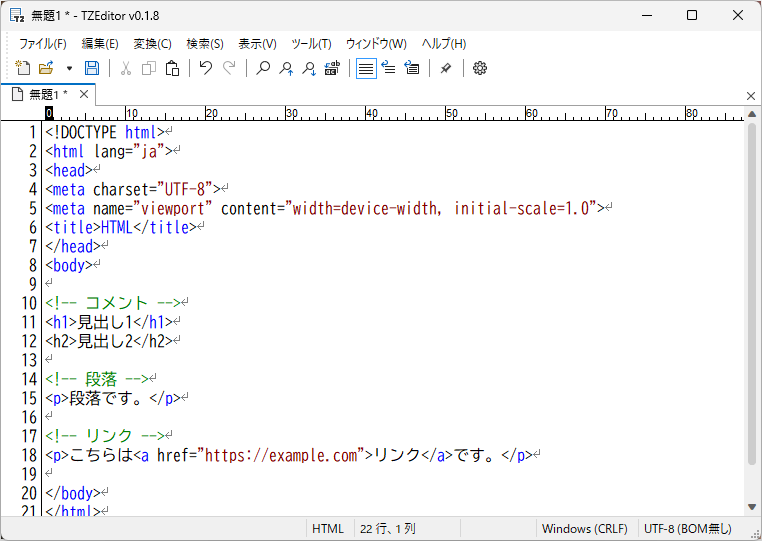Image resolution: width=762 pixels, height=541 pixels.
Task: Click the Open file folder icon
Action: point(46,68)
